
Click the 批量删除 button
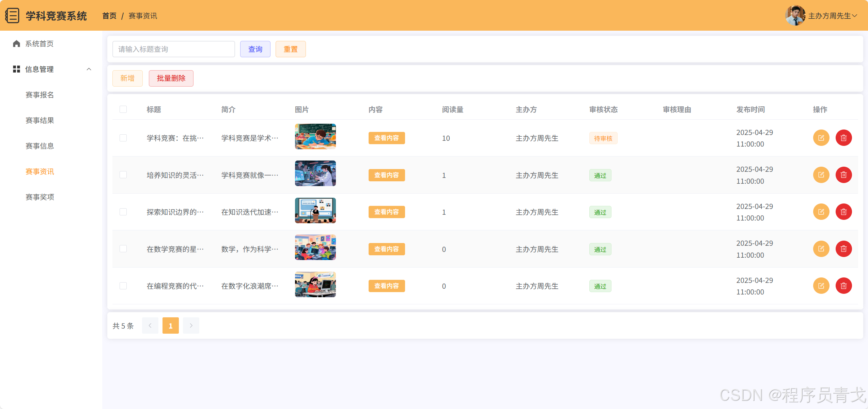pos(171,78)
